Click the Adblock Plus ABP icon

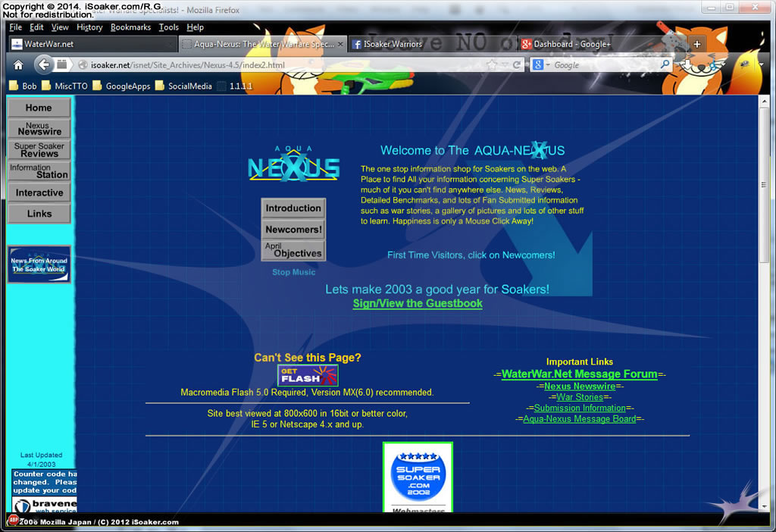[14, 520]
